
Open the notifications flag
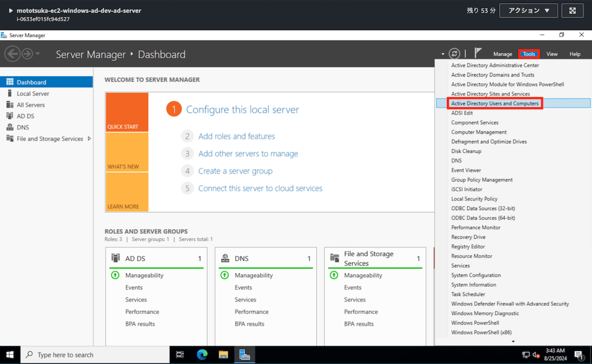tap(478, 53)
